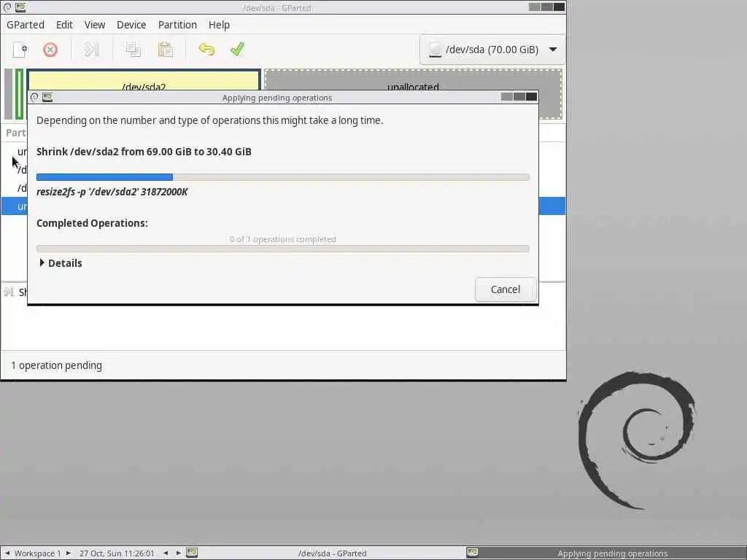The width and height of the screenshot is (747, 560).
Task: Select the unallocated space graphic block
Action: (x=413, y=80)
